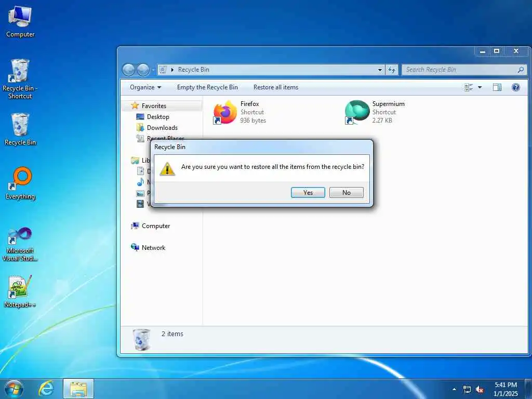Toggle the preview pane button
The width and height of the screenshot is (532, 399).
pos(497,87)
